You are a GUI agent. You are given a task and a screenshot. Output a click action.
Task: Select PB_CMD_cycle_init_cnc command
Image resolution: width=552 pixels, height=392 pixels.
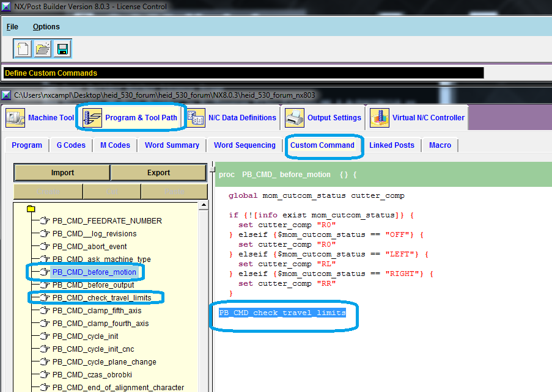pyautogui.click(x=94, y=349)
